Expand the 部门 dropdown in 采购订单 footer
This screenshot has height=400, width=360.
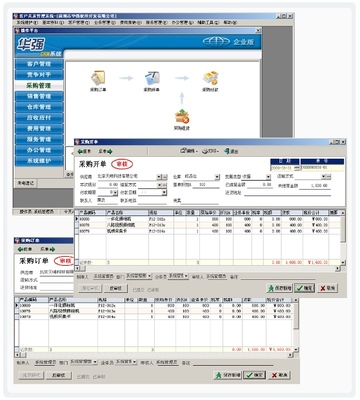(95, 362)
